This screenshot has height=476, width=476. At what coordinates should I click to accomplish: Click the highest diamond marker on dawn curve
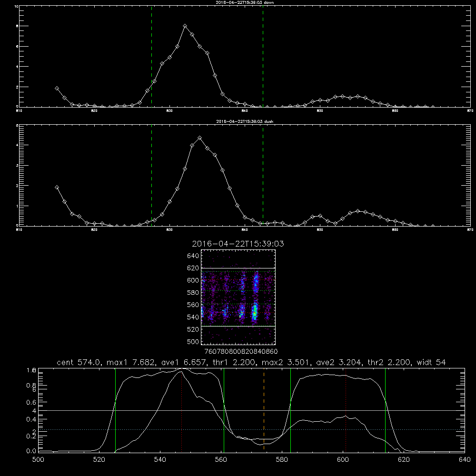point(185,26)
